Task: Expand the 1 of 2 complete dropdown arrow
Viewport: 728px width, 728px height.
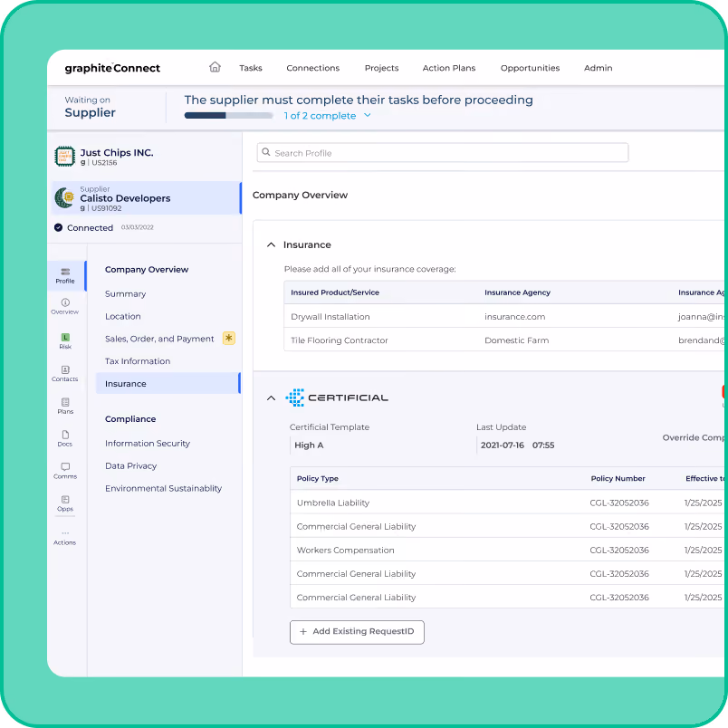Action: [368, 115]
